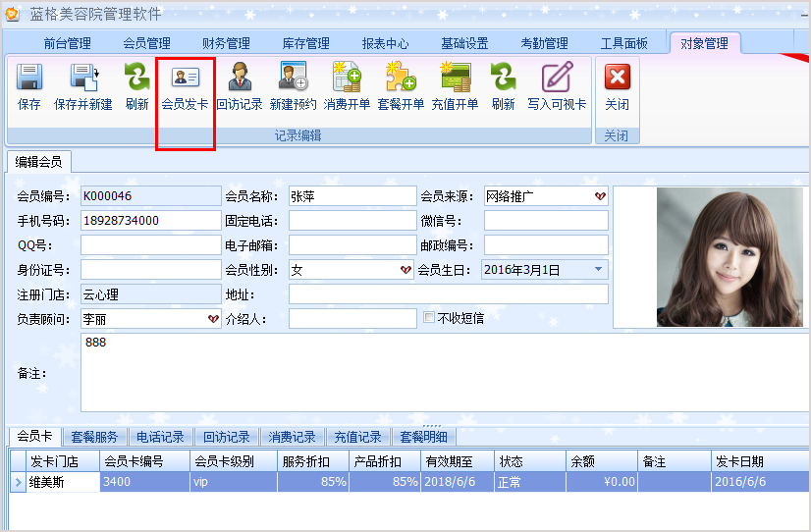Switch to 财务管理 ribbon tab
This screenshot has width=811, height=532.
[x=226, y=43]
